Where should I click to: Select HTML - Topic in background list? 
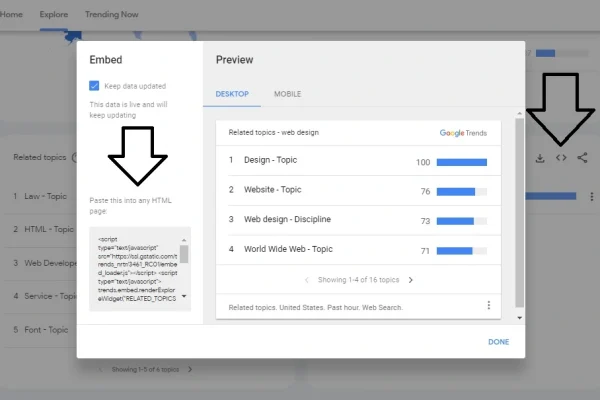pos(40,229)
